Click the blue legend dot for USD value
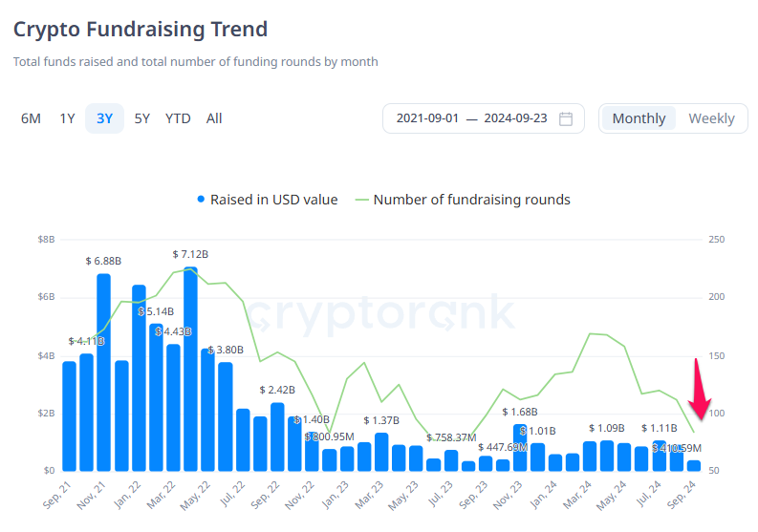The image size is (758, 532). click(x=201, y=199)
